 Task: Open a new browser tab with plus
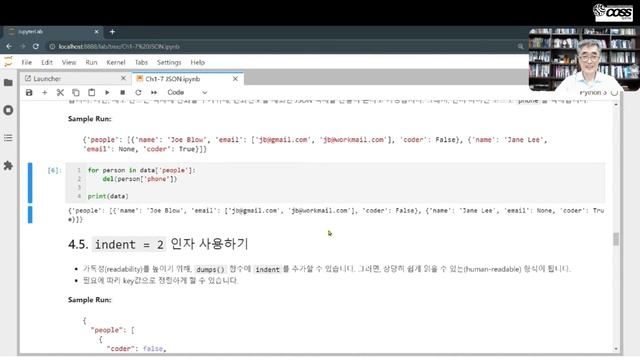point(112,32)
